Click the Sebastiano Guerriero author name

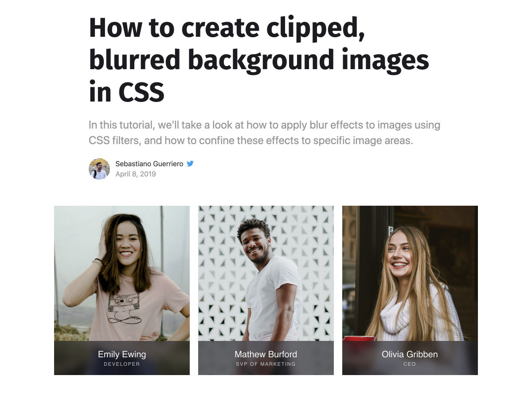tap(149, 164)
